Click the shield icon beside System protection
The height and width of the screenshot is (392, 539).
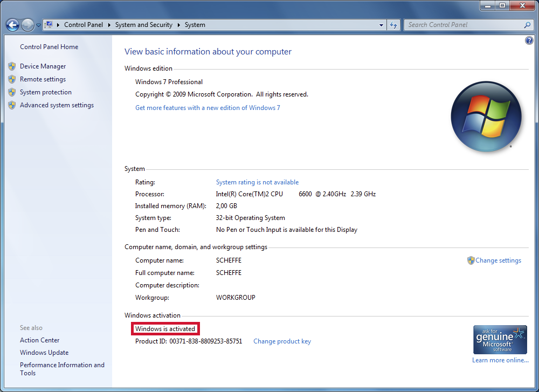tap(12, 92)
